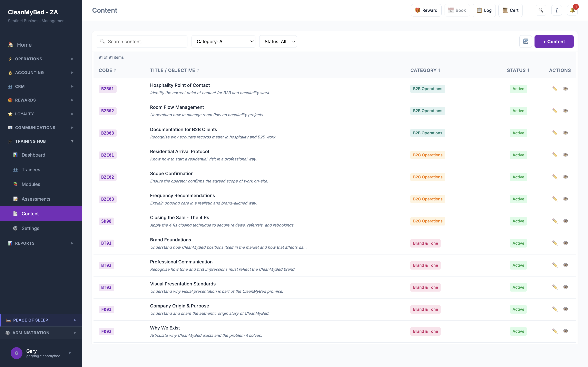Click pencil icon for Scope Confirmation row
Viewport: 588px width, 367px height.
point(555,177)
